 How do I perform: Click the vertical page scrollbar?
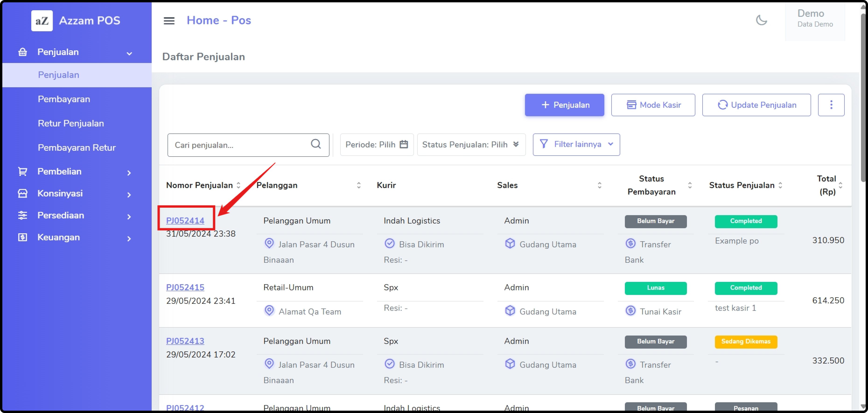863,101
